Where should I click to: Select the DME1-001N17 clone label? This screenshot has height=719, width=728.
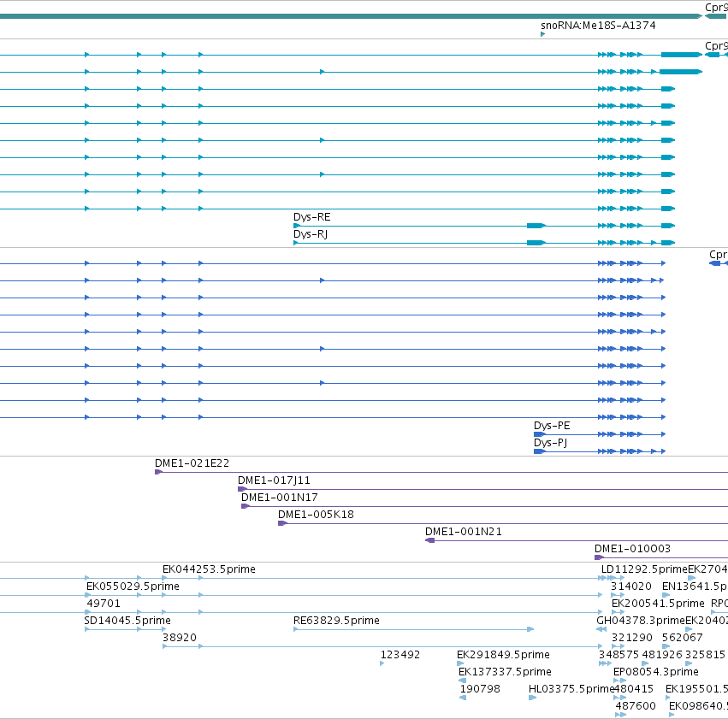pos(280,498)
